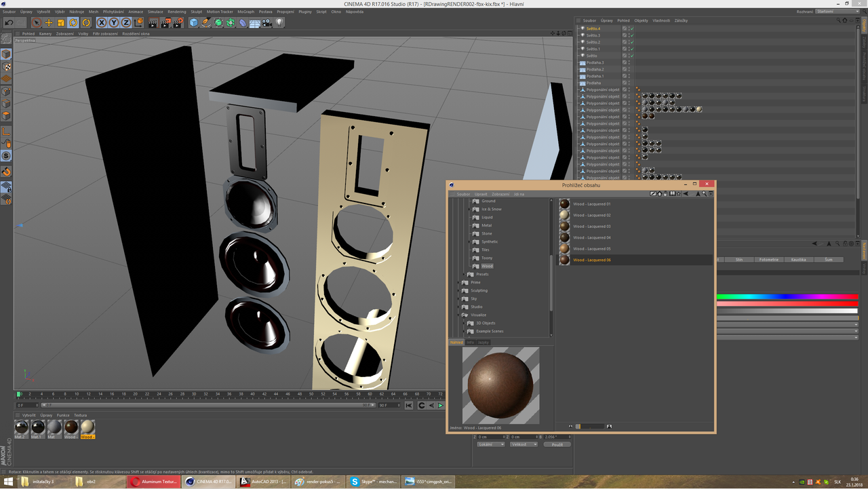This screenshot has width=868, height=489.
Task: Expand the Prime folder in content browser
Action: click(460, 282)
